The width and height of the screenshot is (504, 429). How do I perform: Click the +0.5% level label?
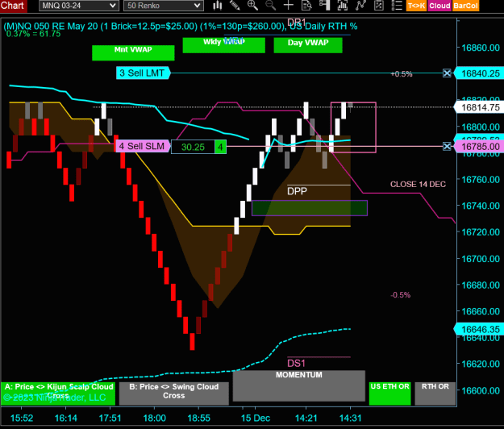pos(402,74)
